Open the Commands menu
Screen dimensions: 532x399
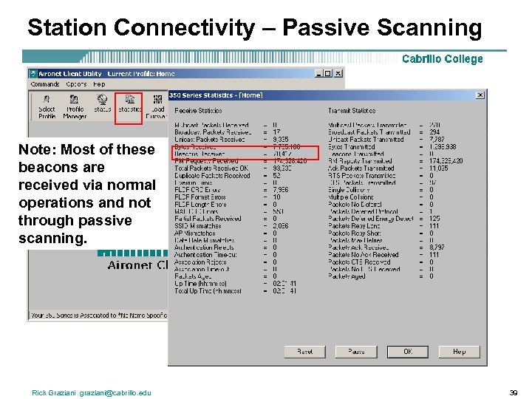(x=45, y=83)
